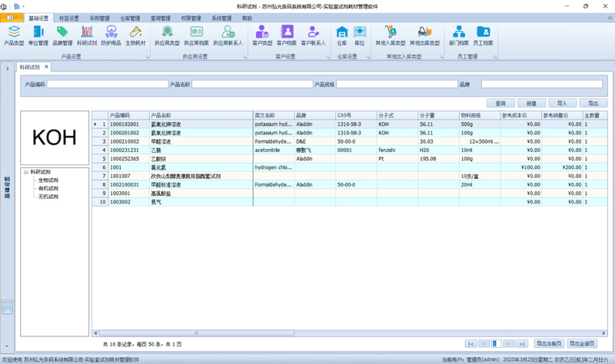Collapse the ribbon with the top-right arrow

pyautogui.click(x=610, y=18)
